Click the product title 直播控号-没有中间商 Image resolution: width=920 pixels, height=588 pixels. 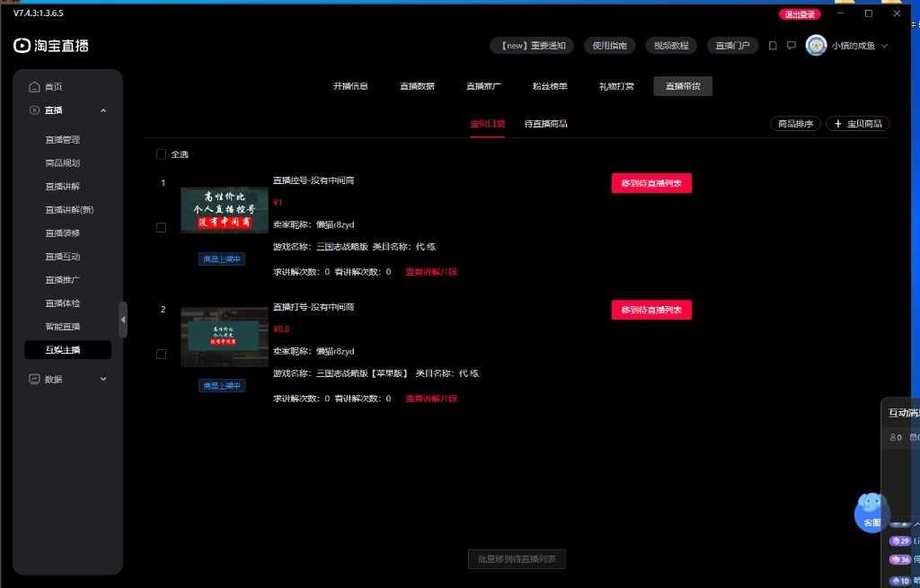coord(314,180)
